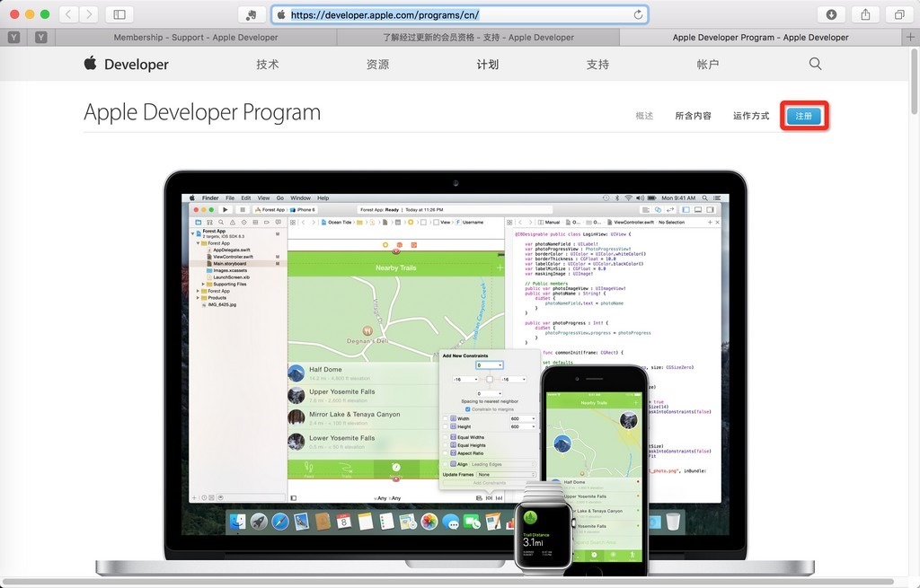
Task: Click the MacBook Xcode hero image
Action: coord(456,373)
